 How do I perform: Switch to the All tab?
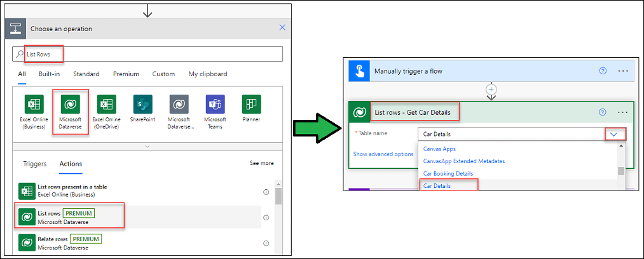22,74
